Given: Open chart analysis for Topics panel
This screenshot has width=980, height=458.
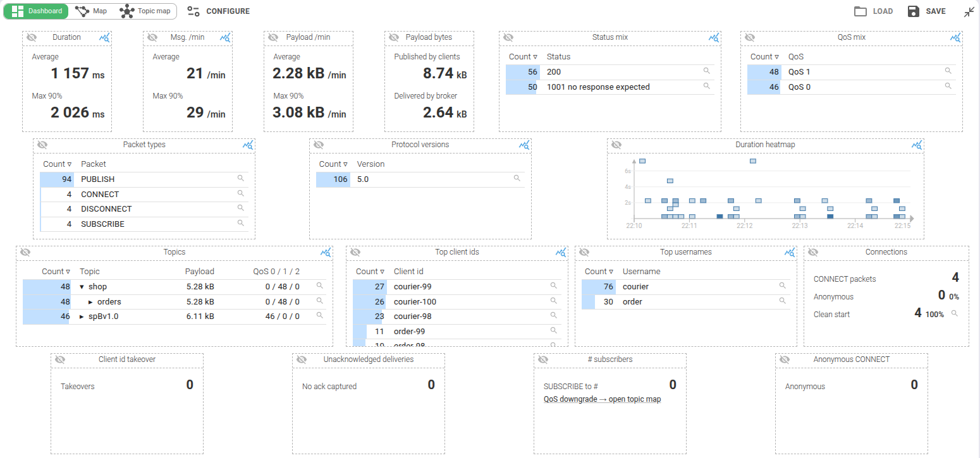Looking at the screenshot, I should [x=326, y=253].
